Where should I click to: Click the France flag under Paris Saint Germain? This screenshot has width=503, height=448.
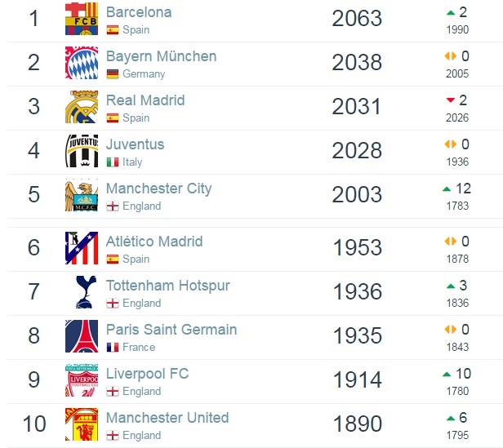click(113, 348)
